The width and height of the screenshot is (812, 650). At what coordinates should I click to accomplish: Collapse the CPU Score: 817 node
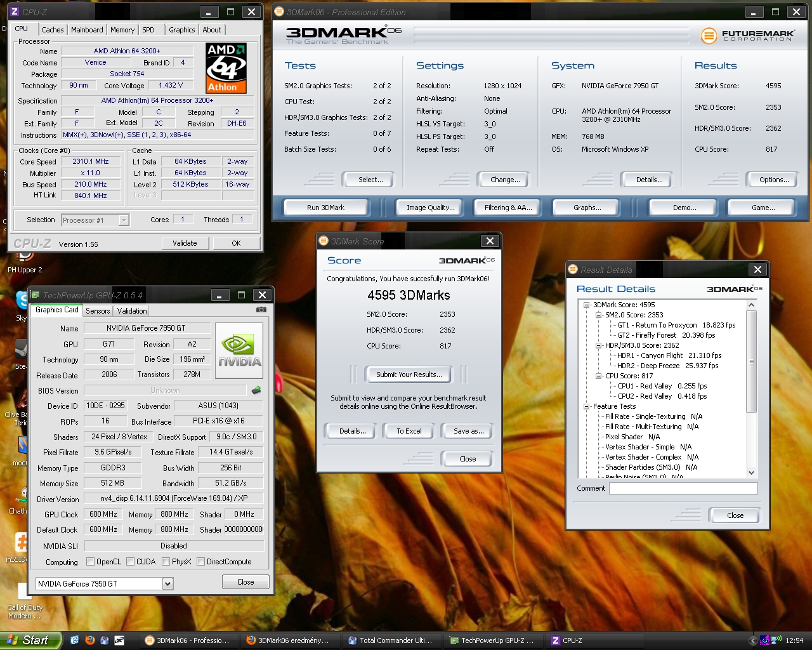point(598,376)
